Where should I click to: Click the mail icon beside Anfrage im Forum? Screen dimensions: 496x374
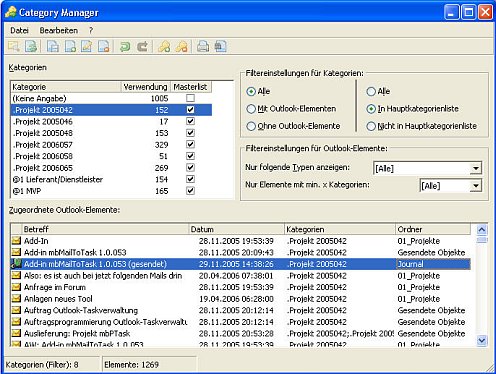click(16, 287)
